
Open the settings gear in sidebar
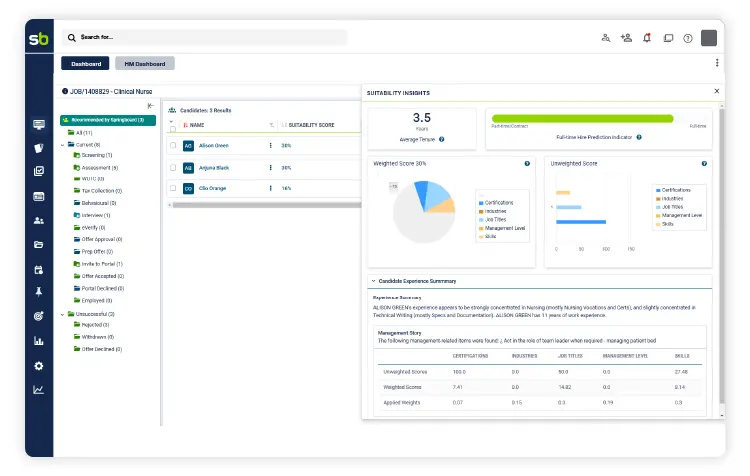[x=39, y=366]
